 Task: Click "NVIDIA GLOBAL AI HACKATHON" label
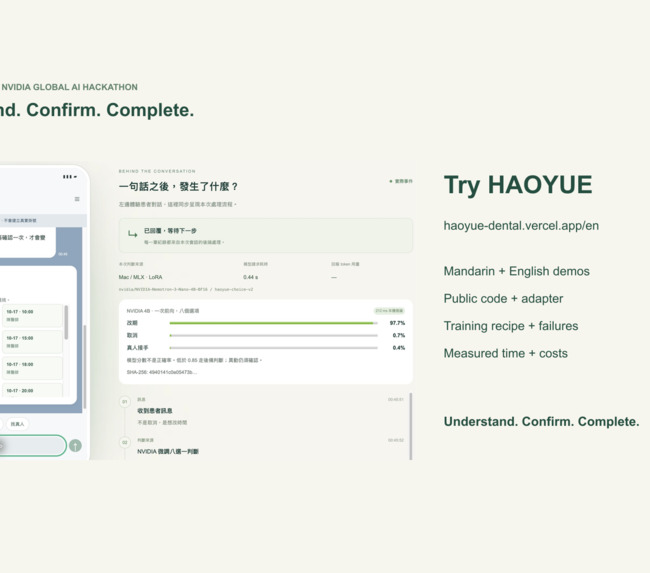(69, 87)
